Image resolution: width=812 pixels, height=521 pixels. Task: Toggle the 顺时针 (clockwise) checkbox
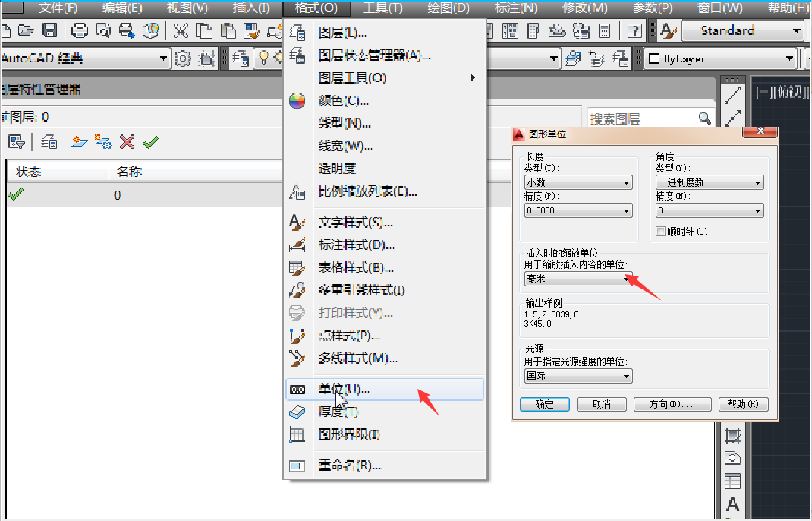[660, 231]
